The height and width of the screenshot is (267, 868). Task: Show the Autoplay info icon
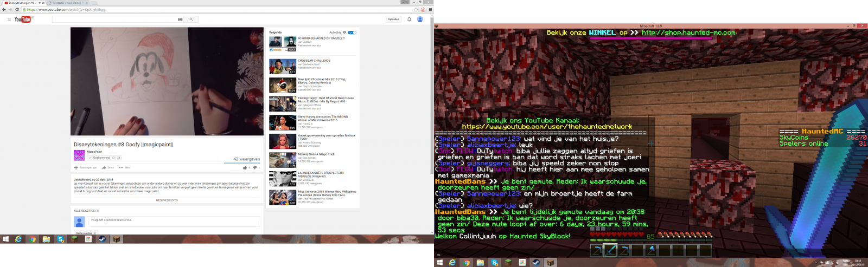pyautogui.click(x=344, y=32)
